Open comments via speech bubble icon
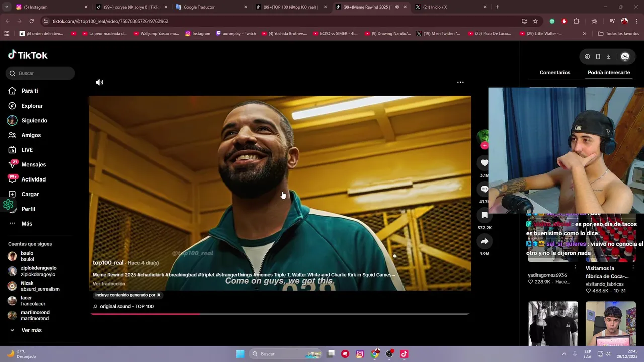 (x=485, y=189)
